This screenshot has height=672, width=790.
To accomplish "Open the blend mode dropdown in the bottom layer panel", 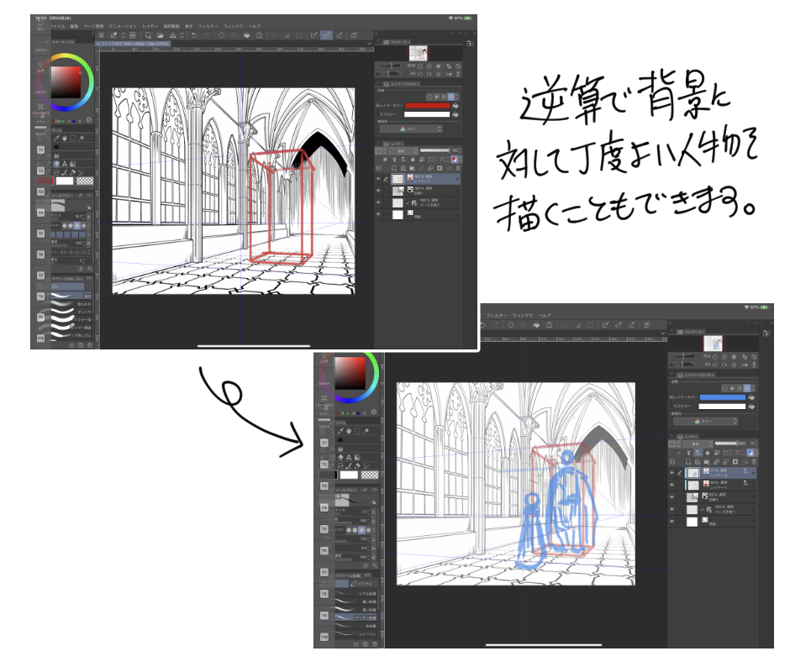I will tap(696, 444).
